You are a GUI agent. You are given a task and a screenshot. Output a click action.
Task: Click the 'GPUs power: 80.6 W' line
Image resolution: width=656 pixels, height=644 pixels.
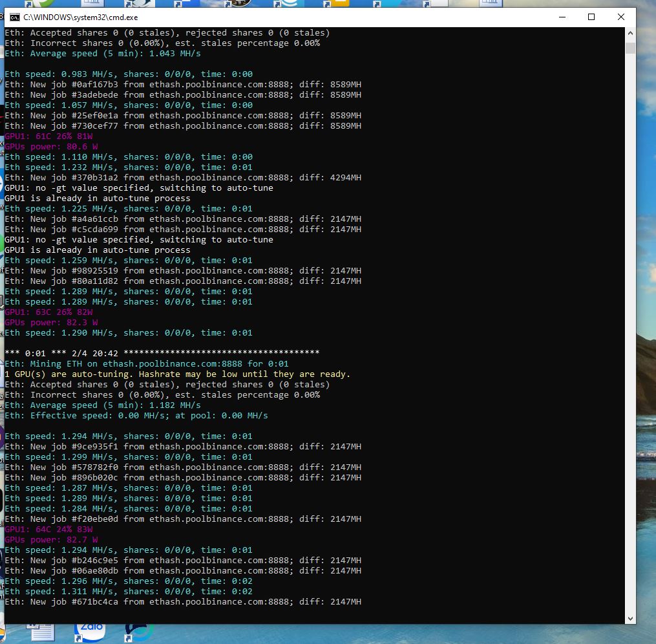coord(51,147)
